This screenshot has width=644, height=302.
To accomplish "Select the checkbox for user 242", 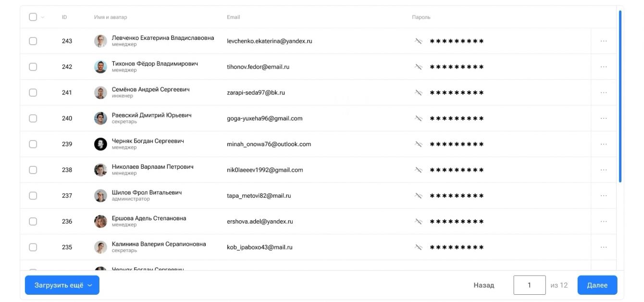I will click(33, 67).
